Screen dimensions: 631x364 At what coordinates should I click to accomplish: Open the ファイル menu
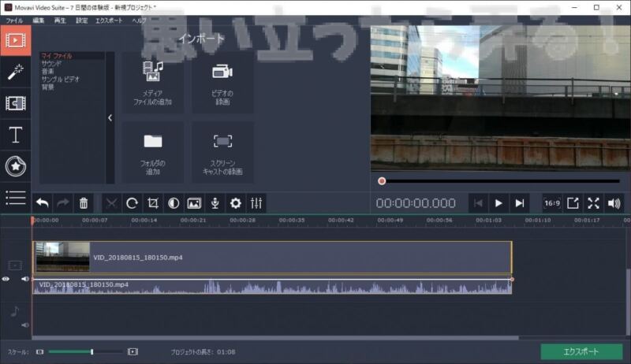(x=14, y=20)
